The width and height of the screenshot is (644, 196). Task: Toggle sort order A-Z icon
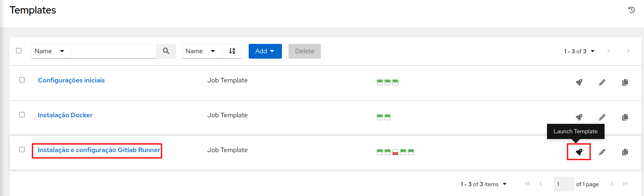232,51
